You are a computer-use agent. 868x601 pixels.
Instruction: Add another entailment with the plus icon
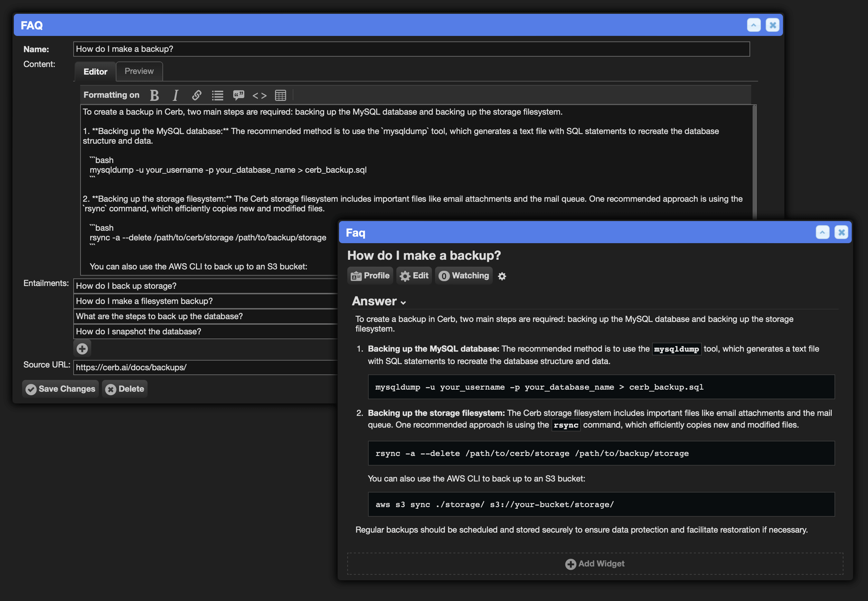(x=82, y=349)
